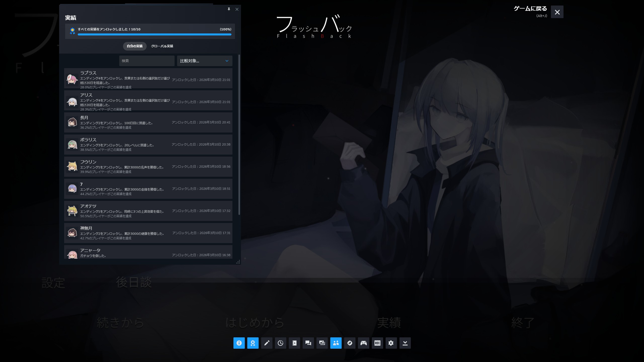This screenshot has width=644, height=362.
Task: Open the notes pencil icon
Action: [x=267, y=343]
